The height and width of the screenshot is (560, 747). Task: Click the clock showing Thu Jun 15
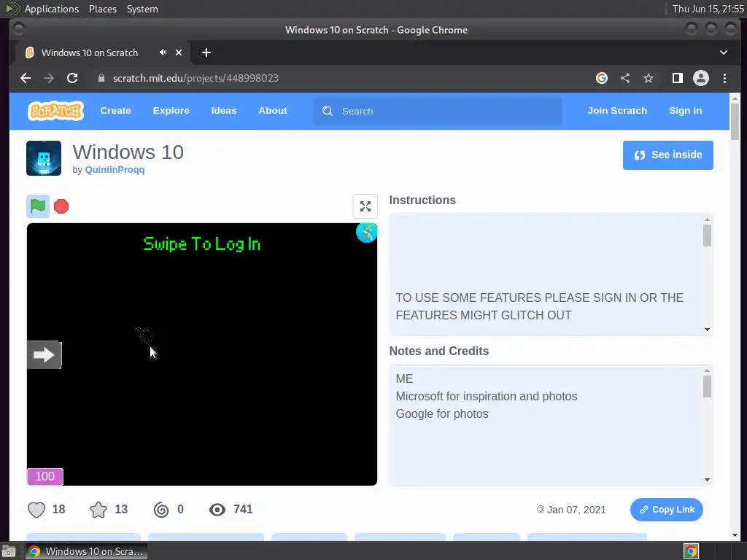pos(708,9)
